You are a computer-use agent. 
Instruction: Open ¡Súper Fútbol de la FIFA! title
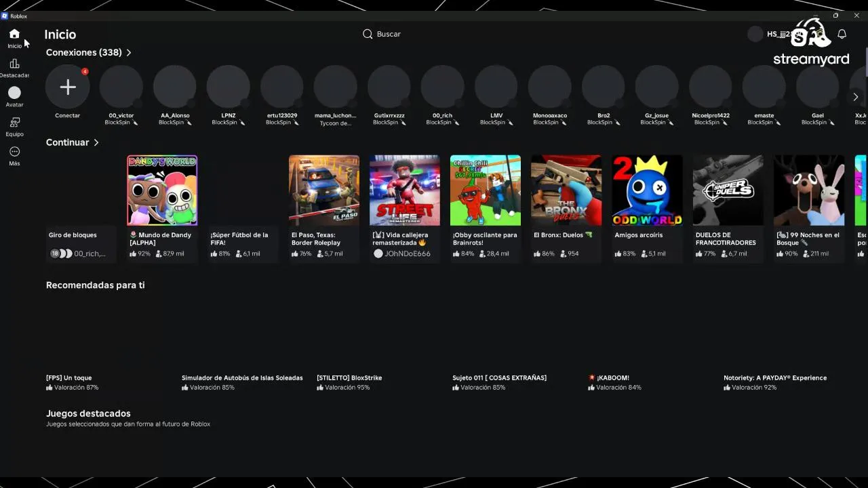pyautogui.click(x=239, y=239)
